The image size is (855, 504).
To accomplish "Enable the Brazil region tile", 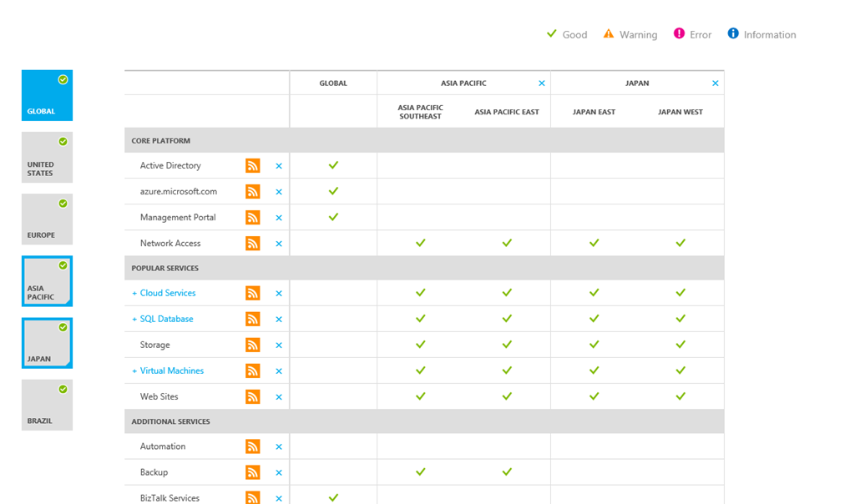I will coord(47,405).
